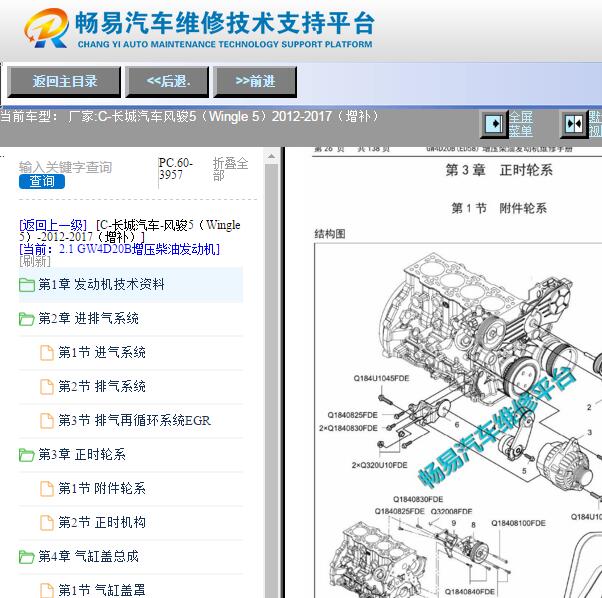Open the 第1节 进气系统 section
This screenshot has width=602, height=598.
102,352
